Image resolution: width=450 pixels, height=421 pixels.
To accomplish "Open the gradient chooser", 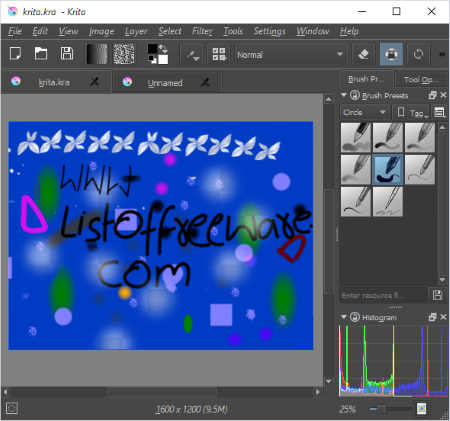I will click(x=97, y=54).
